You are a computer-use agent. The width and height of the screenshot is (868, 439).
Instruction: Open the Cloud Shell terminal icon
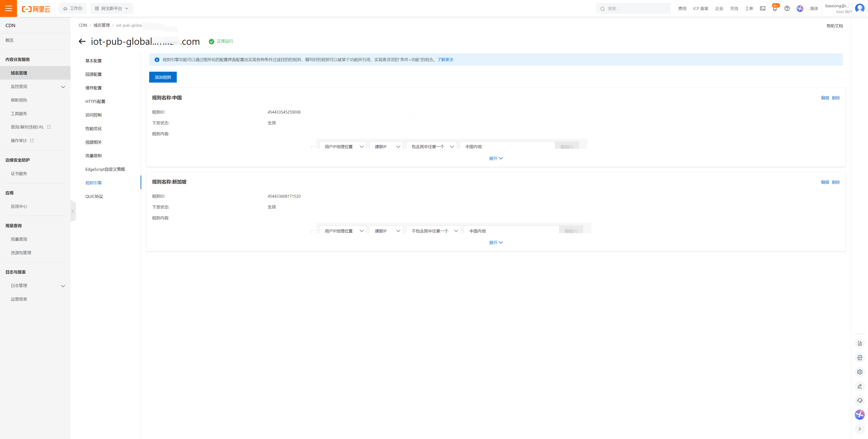click(763, 8)
